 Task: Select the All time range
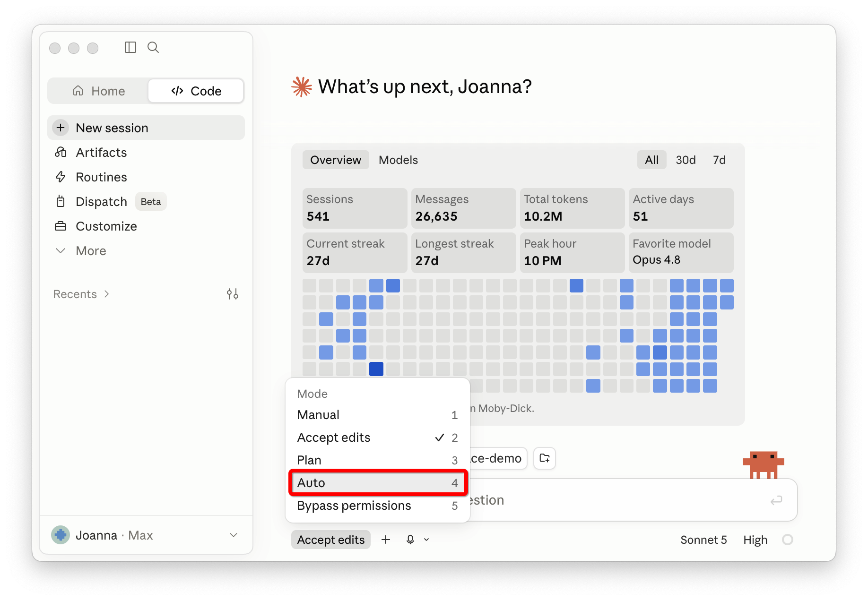[651, 160]
